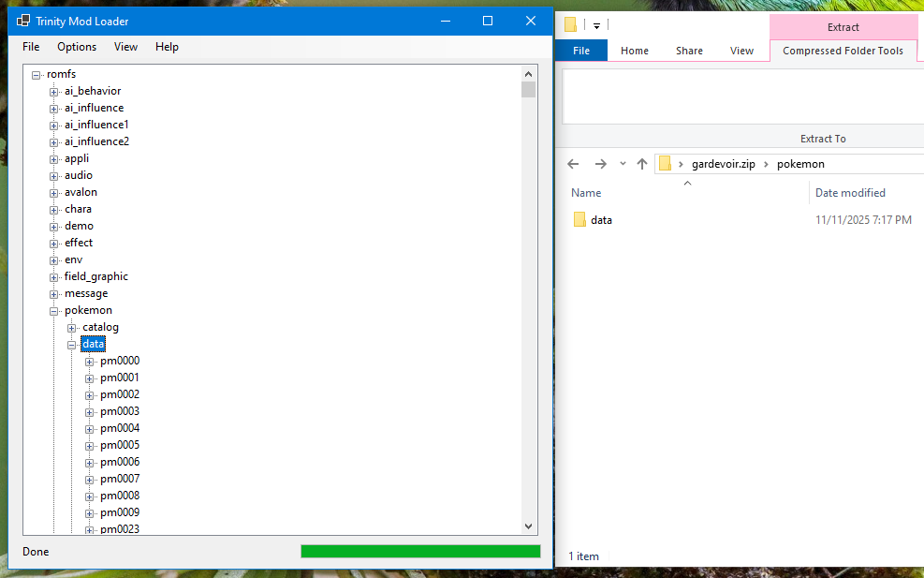Select the highlighted data tree item
The width and height of the screenshot is (924, 578).
tap(93, 344)
